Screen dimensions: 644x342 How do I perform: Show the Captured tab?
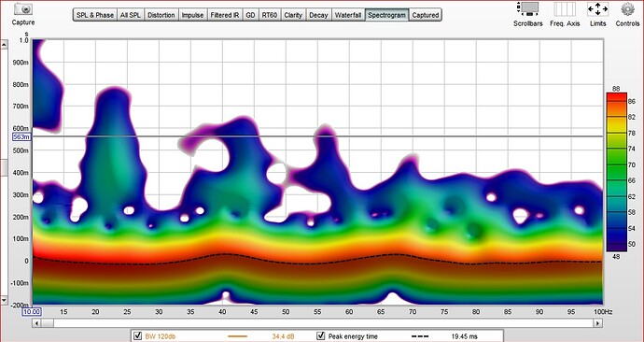[425, 15]
